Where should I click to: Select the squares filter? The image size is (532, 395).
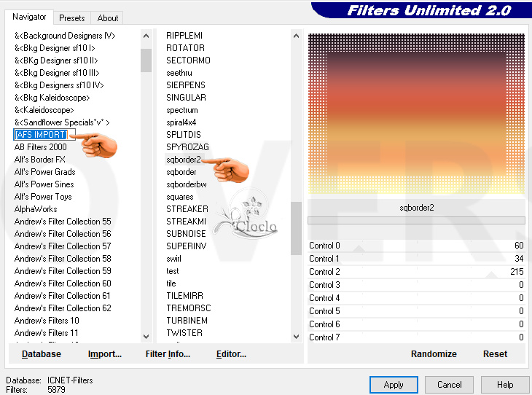point(180,197)
